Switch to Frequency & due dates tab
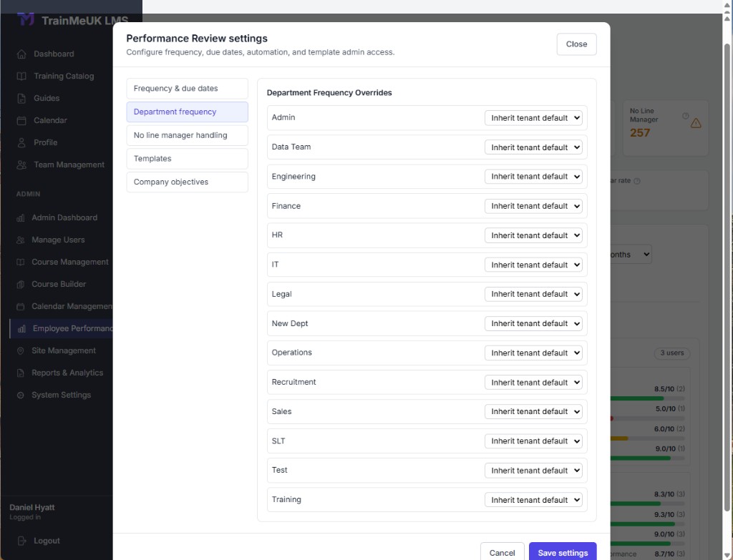Viewport: 733px width, 560px height. click(x=187, y=89)
